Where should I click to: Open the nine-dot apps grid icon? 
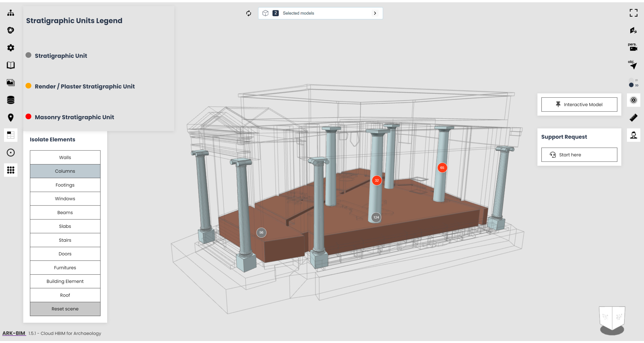click(11, 170)
